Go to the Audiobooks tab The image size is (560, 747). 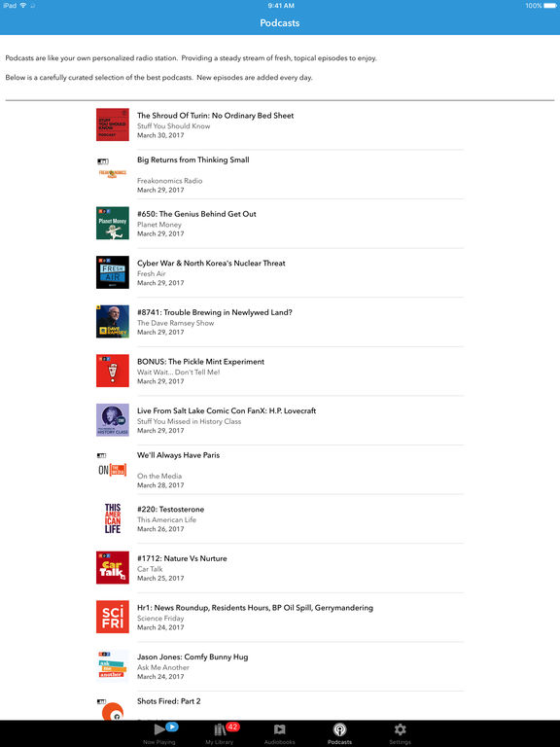(x=280, y=733)
